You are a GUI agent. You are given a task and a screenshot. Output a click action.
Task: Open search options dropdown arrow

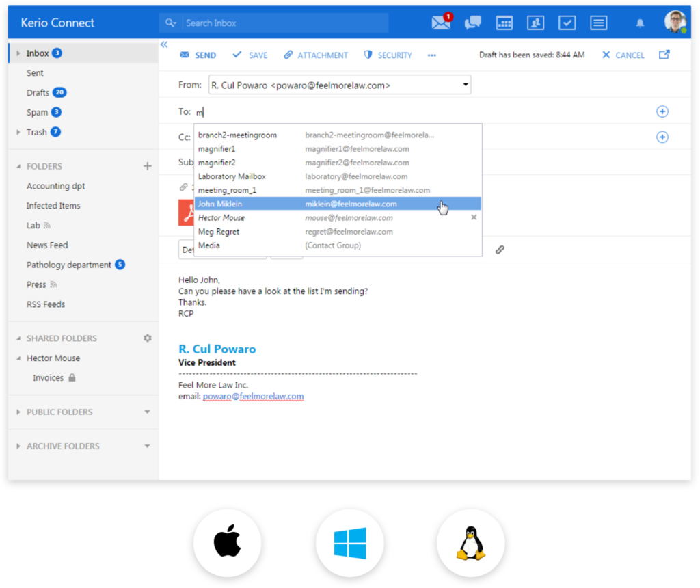coord(176,23)
